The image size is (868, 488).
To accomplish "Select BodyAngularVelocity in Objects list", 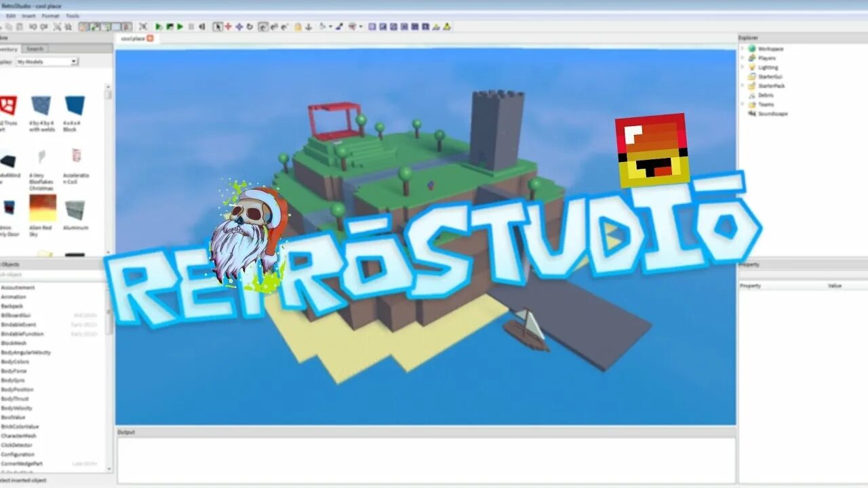I will [26, 352].
